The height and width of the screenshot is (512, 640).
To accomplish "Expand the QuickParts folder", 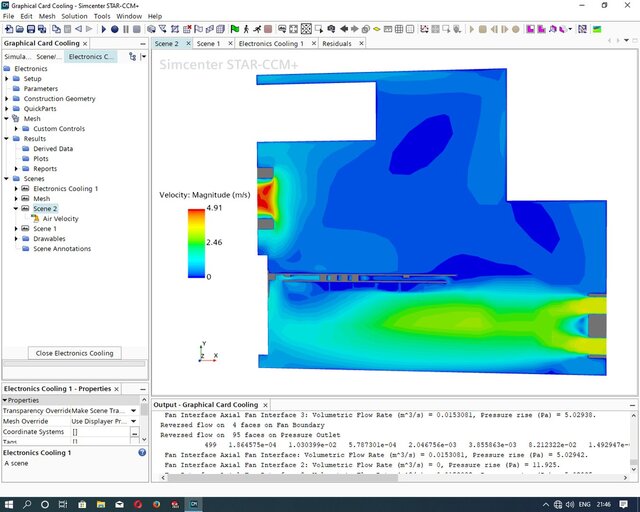I will point(7,109).
